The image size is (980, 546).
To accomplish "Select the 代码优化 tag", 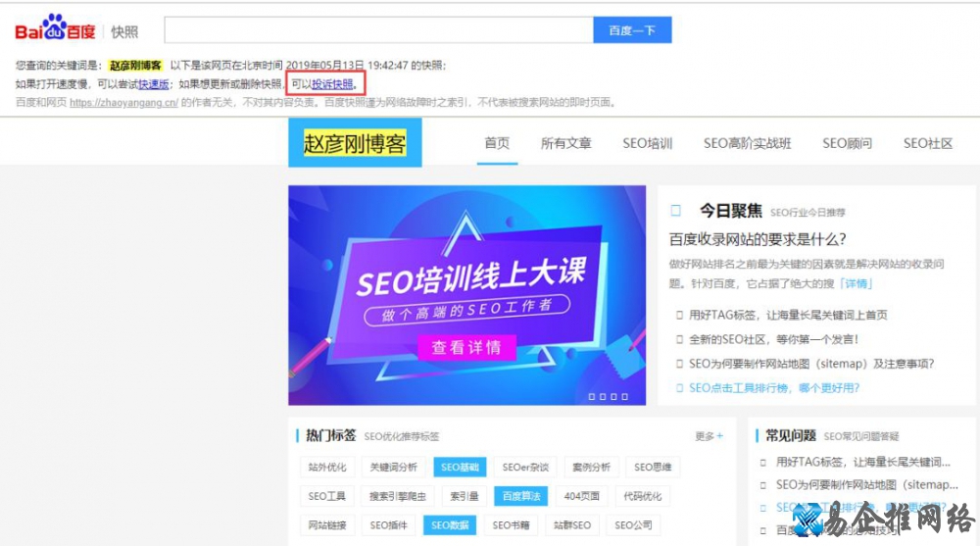I will 643,496.
